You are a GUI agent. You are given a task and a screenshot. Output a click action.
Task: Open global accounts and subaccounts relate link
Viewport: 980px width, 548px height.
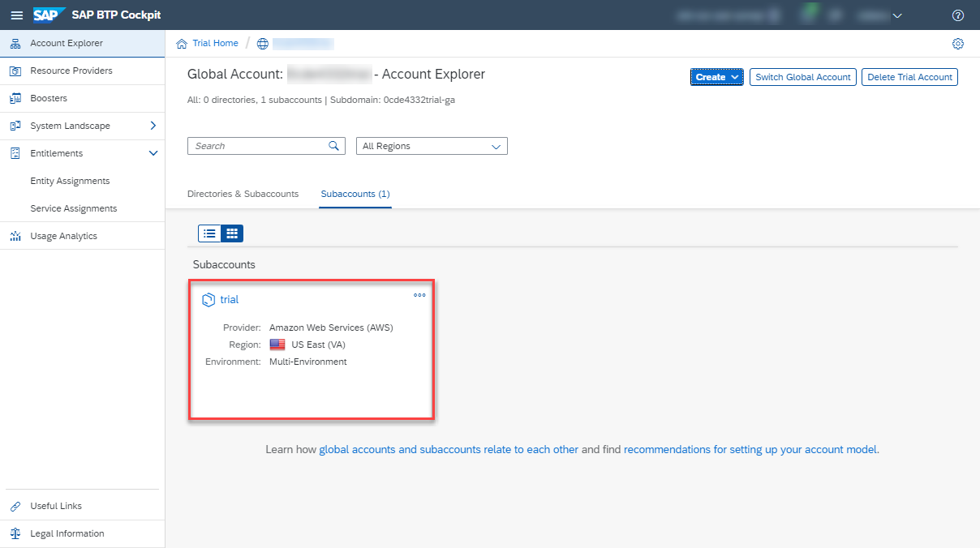(x=449, y=449)
